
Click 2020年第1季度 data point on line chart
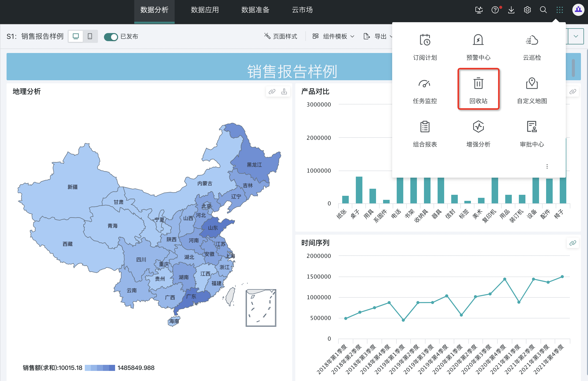[461, 315]
